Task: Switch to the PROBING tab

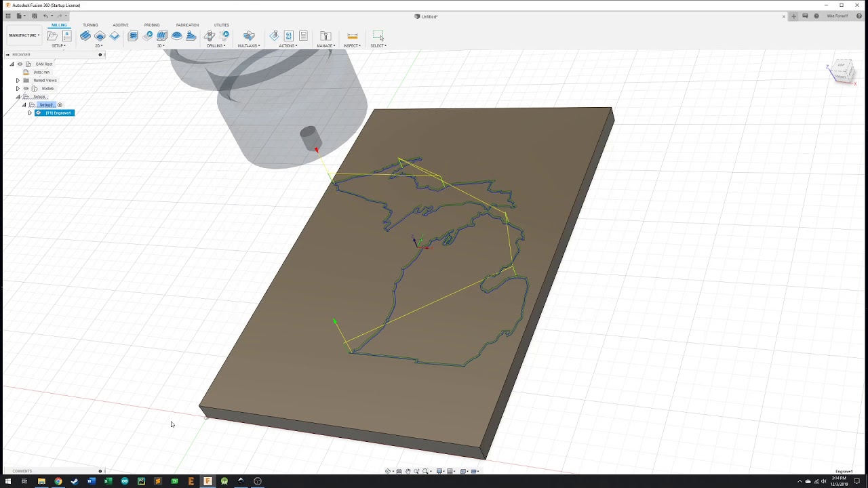Action: click(152, 25)
